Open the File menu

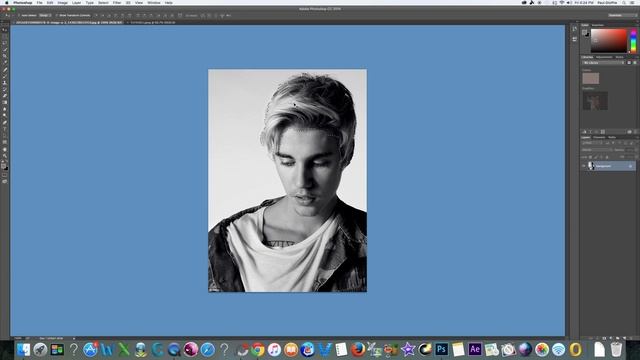pos(40,2)
